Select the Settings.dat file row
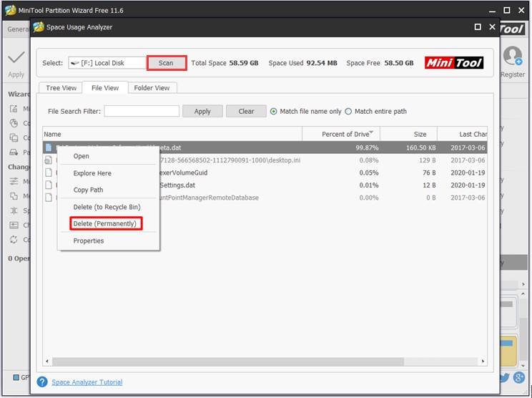 265,185
